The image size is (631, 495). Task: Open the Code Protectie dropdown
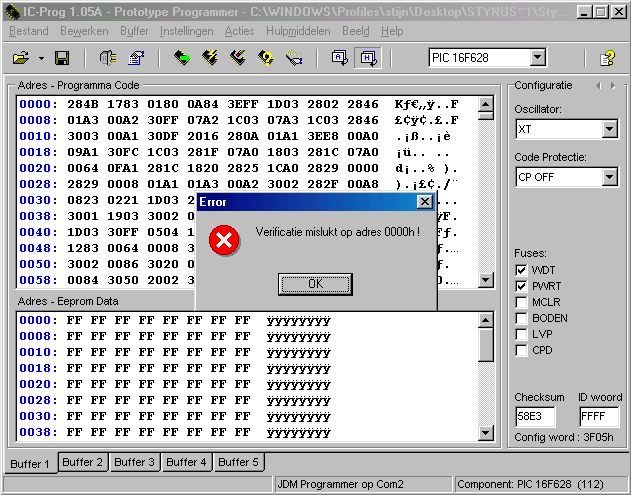click(610, 177)
